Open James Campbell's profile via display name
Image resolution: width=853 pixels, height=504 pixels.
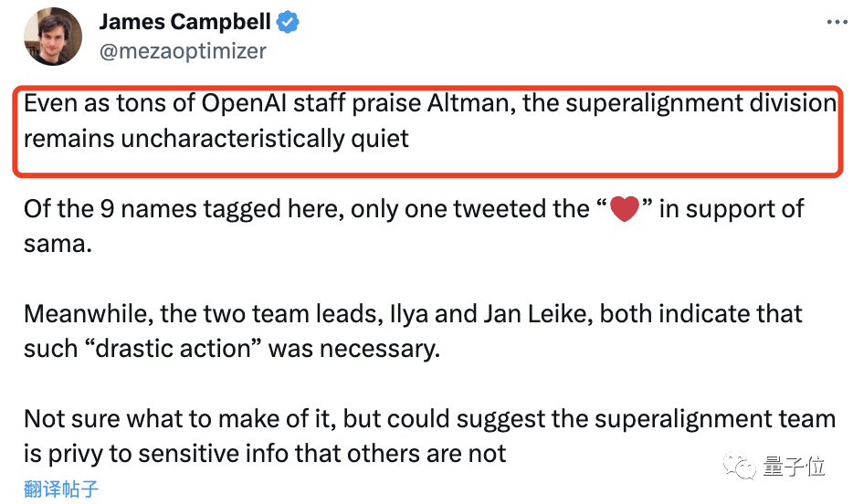(x=184, y=23)
